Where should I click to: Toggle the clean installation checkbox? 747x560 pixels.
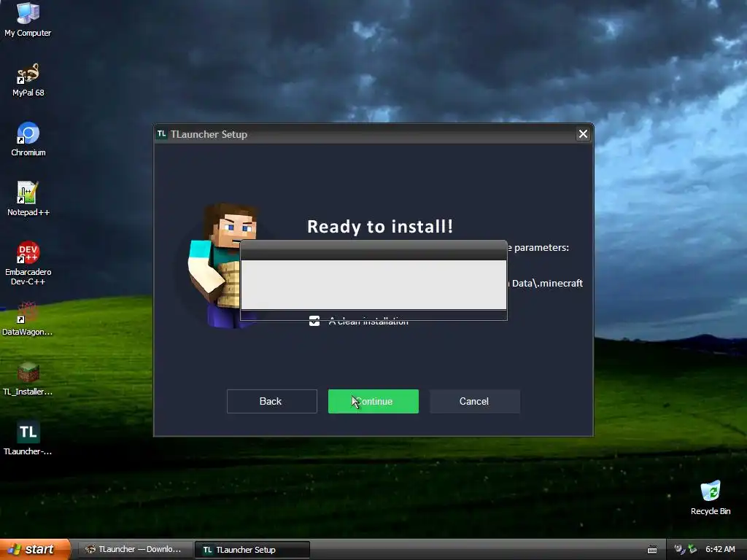point(314,321)
